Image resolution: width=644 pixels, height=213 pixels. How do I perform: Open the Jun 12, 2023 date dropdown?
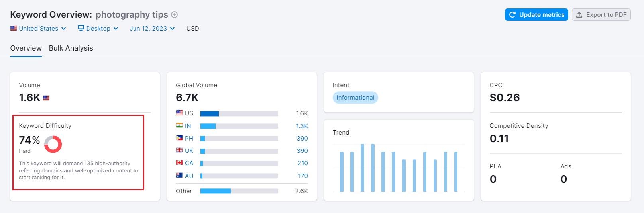click(x=152, y=29)
